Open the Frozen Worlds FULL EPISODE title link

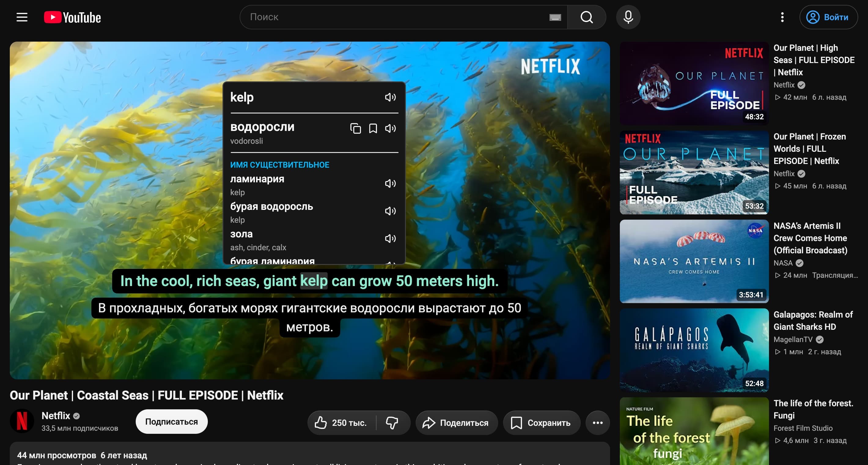click(810, 149)
